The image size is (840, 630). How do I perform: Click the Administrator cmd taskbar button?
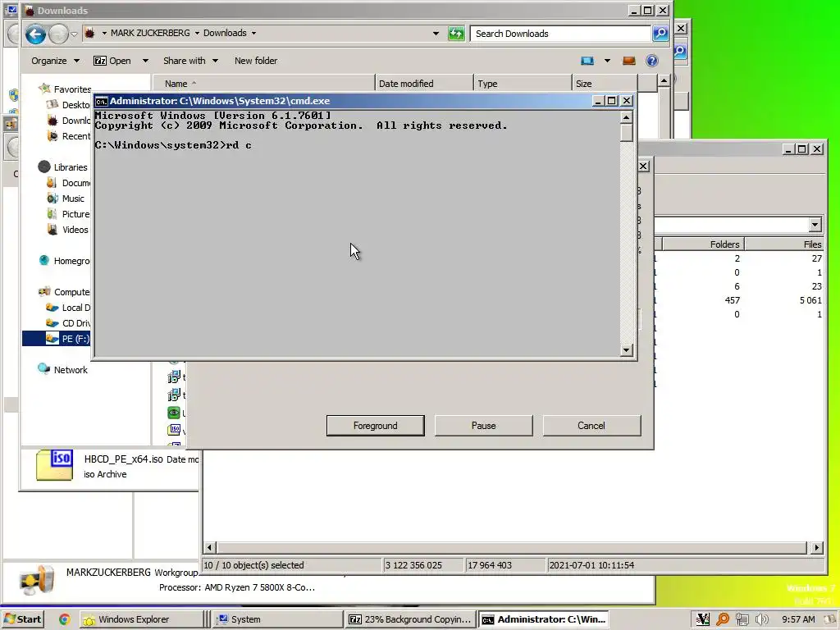click(x=544, y=619)
